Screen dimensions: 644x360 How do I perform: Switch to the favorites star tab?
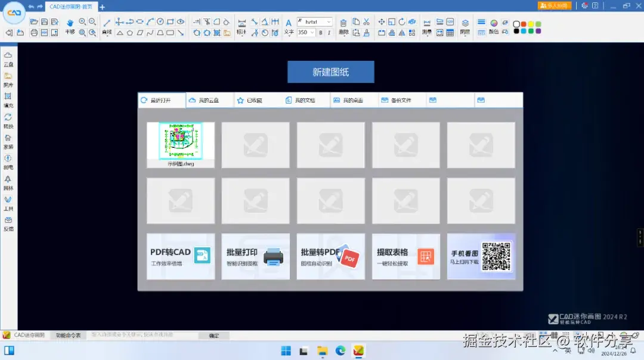pos(258,100)
